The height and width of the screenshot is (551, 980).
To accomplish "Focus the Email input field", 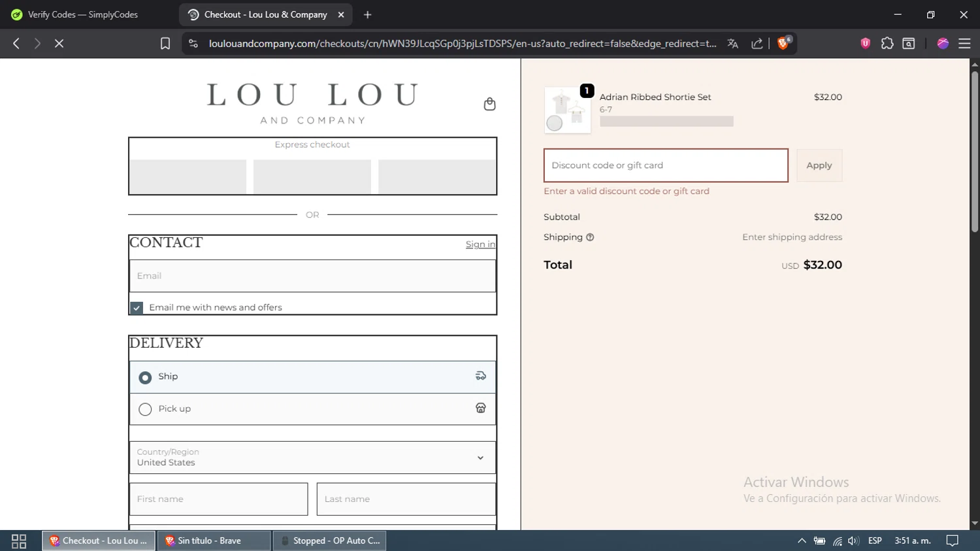I will [312, 276].
